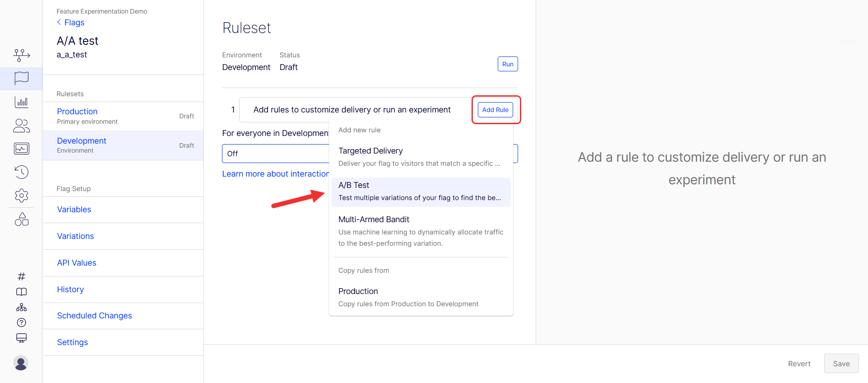Select the Development ruleset

[x=123, y=145]
